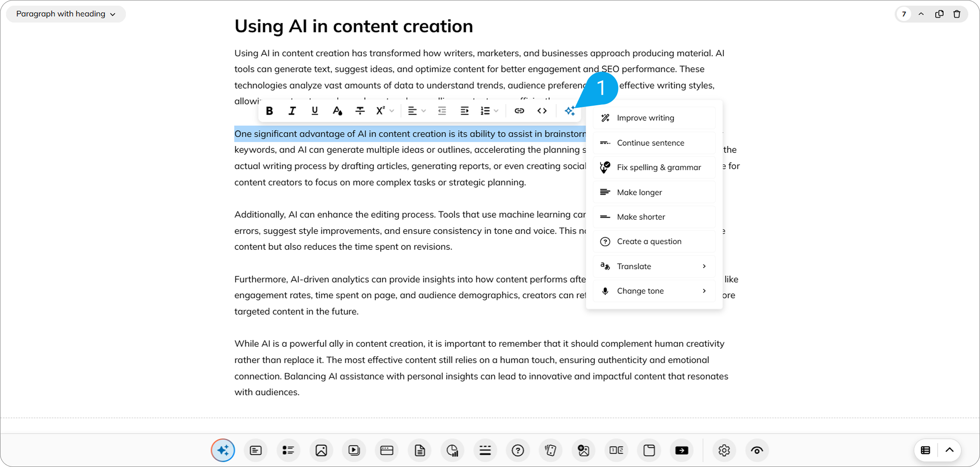980x467 pixels.
Task: Insert an image block from the bottom toolbar
Action: tap(321, 450)
